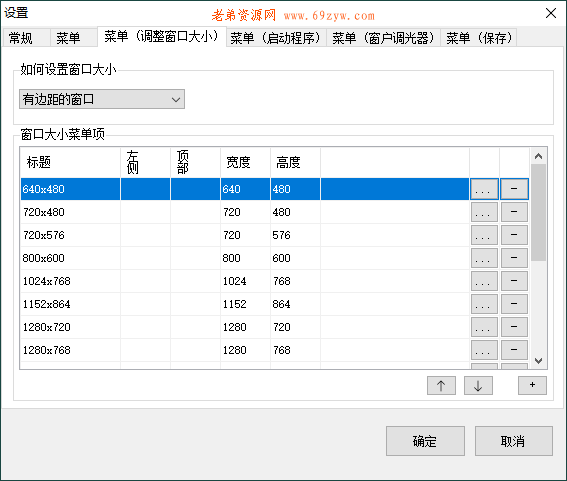567x481 pixels.
Task: Select the 1280x720 title cell
Action: [71, 327]
